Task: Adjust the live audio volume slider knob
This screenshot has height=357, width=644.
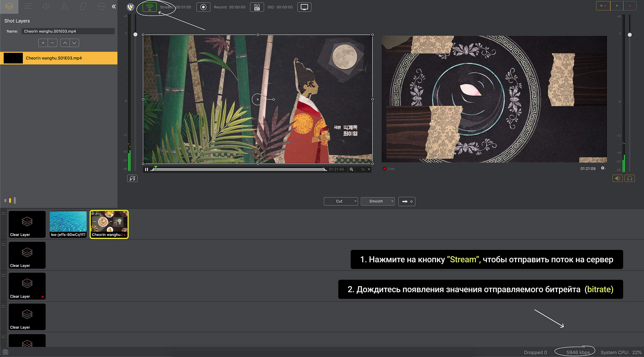Action: coord(630,35)
